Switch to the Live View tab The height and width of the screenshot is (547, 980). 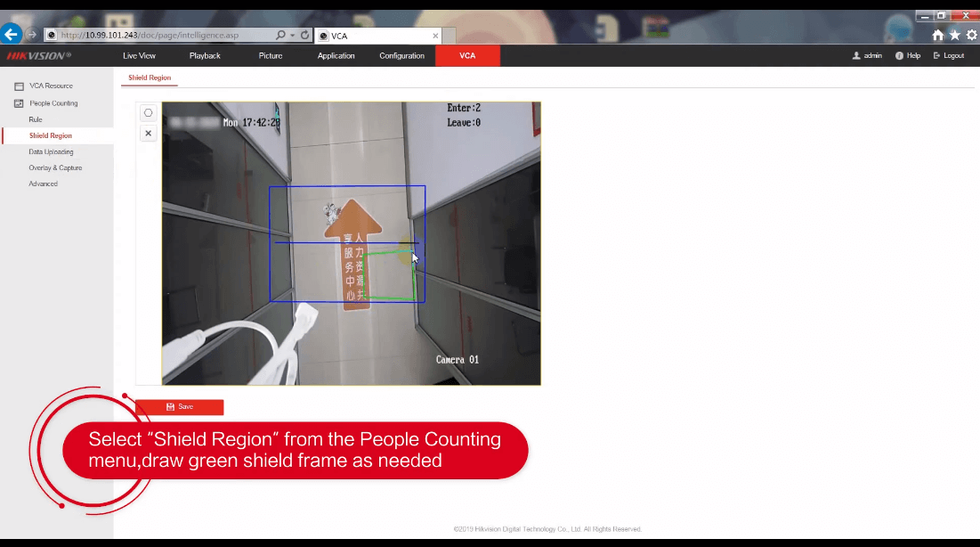click(139, 56)
